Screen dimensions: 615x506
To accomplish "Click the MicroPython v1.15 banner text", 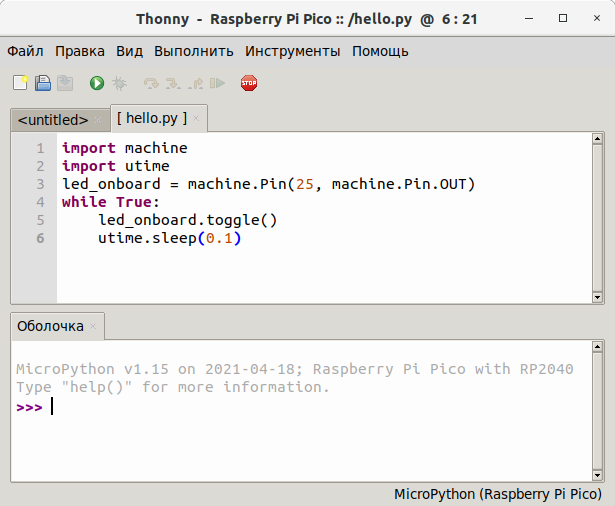I will pos(295,369).
